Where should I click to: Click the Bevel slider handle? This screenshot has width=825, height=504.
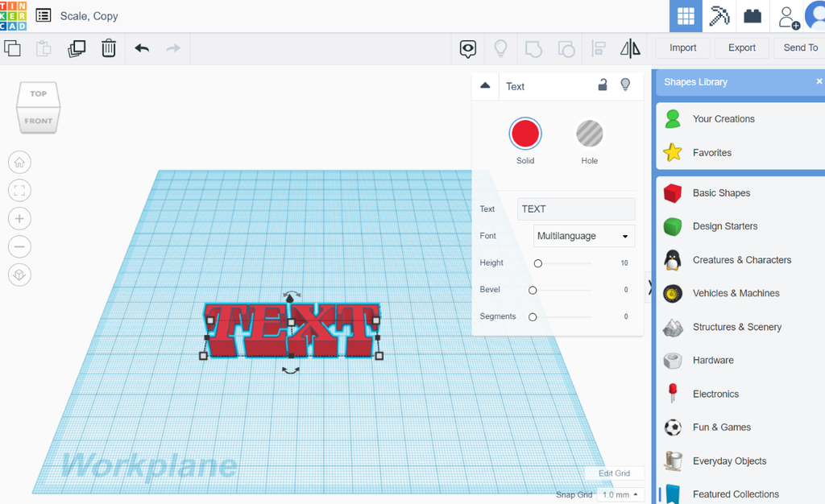[x=533, y=290]
